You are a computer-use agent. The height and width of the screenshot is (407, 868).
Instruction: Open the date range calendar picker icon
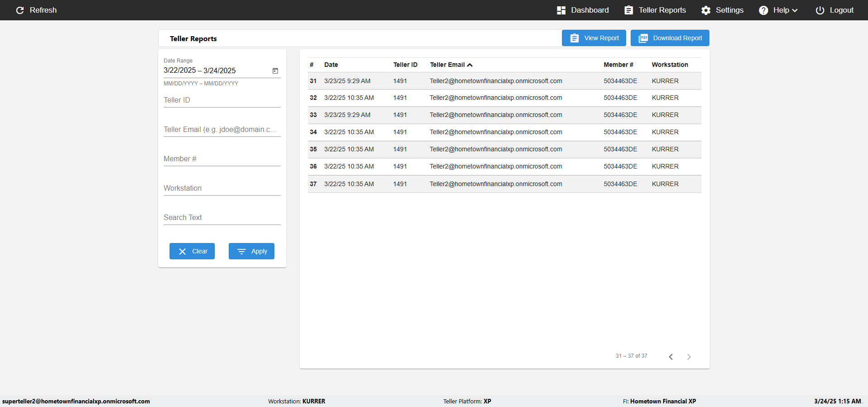pos(275,70)
